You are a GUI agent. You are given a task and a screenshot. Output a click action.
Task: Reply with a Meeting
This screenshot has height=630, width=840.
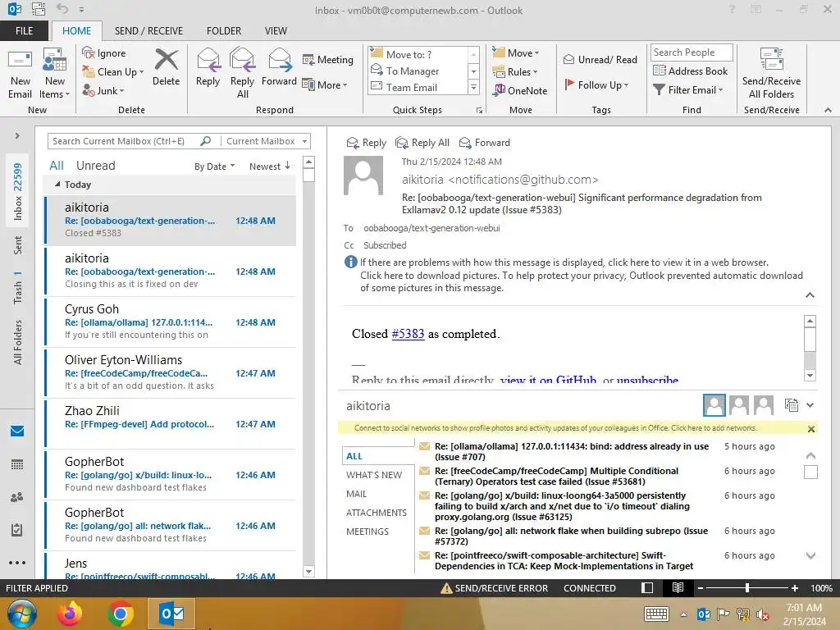(328, 59)
